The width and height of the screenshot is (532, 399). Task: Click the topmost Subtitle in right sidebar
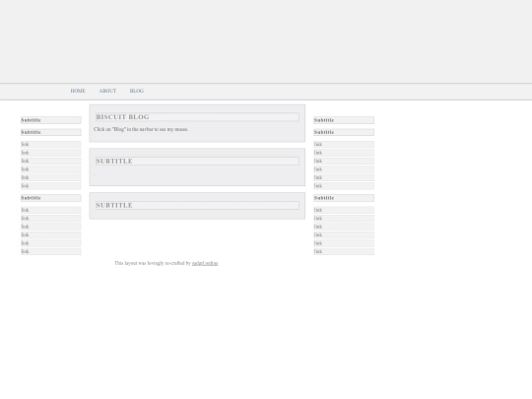(x=344, y=120)
